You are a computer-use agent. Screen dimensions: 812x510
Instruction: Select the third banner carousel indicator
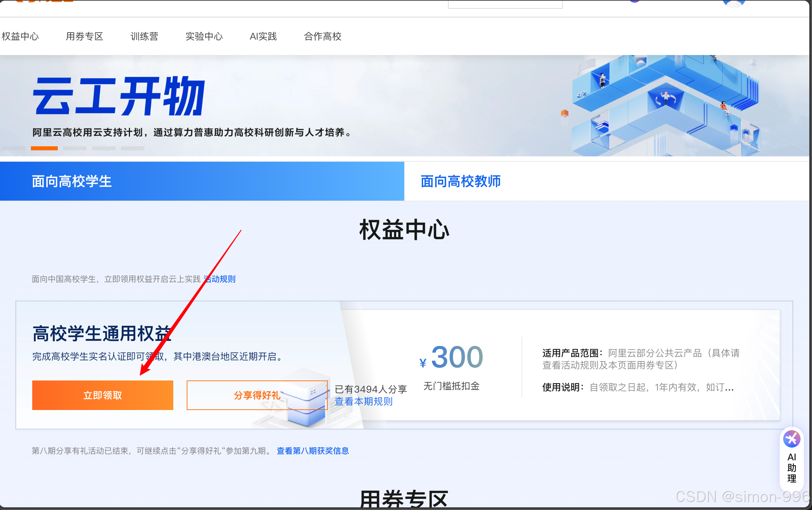click(75, 148)
